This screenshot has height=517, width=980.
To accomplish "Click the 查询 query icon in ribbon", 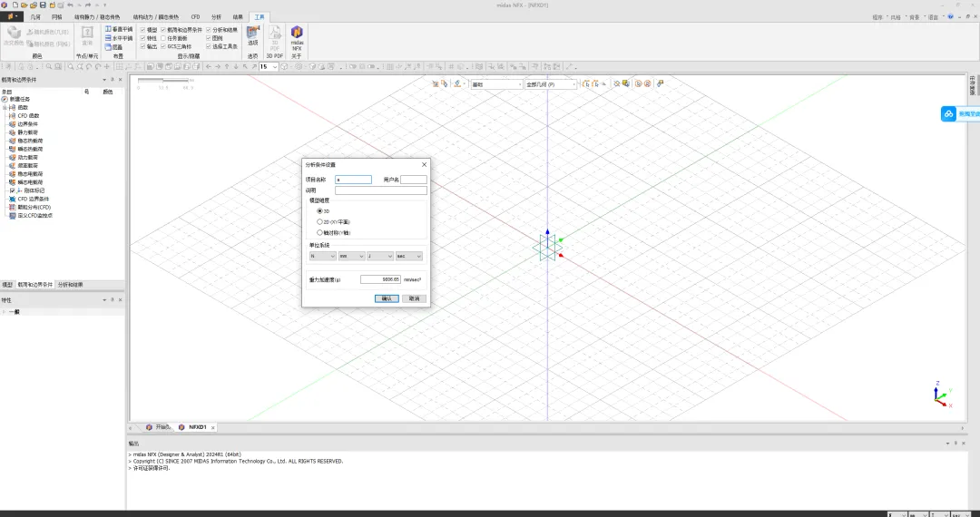I will [x=87, y=33].
